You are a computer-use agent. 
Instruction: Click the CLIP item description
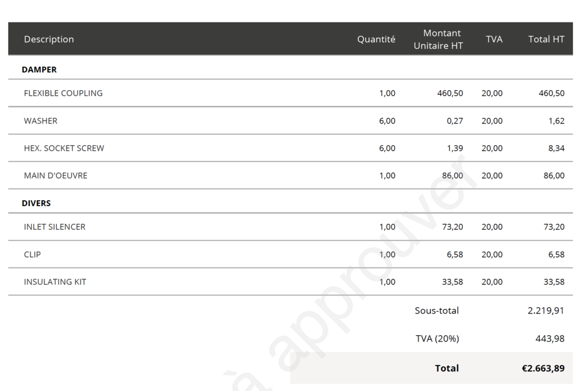tap(32, 254)
